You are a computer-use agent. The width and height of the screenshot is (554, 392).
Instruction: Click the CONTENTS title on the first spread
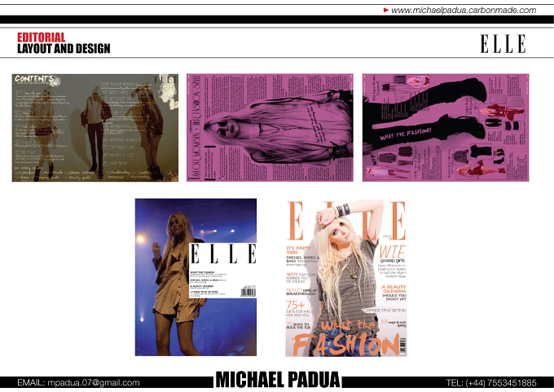(x=34, y=78)
